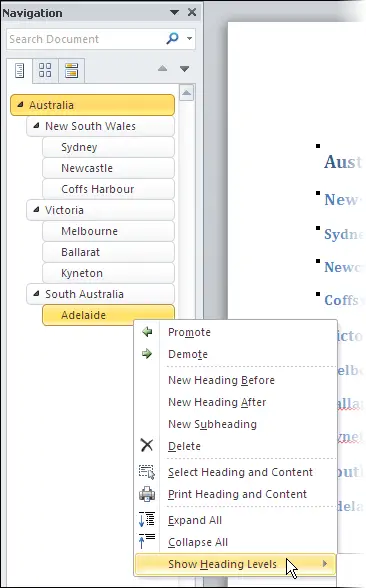Viewport: 366px width, 588px height.
Task: Click the scrollbar up arrow in headings list
Action: (x=187, y=93)
